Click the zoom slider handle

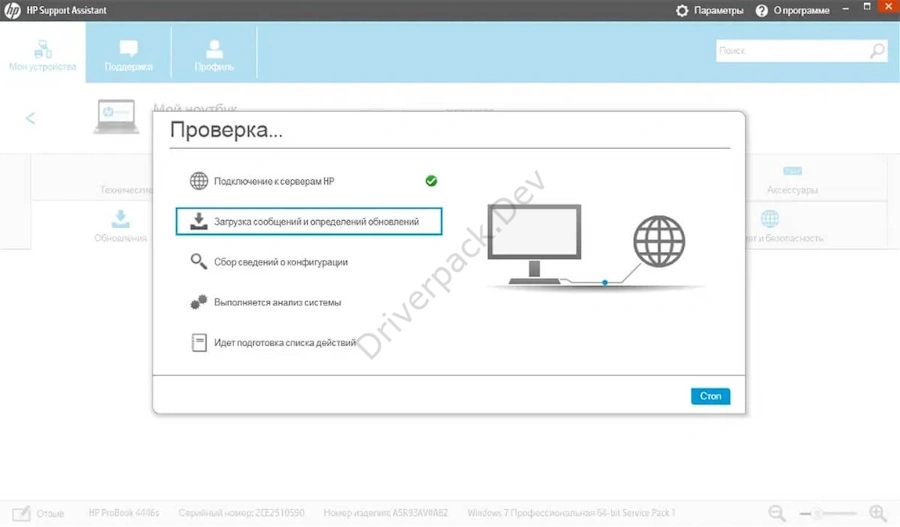817,513
